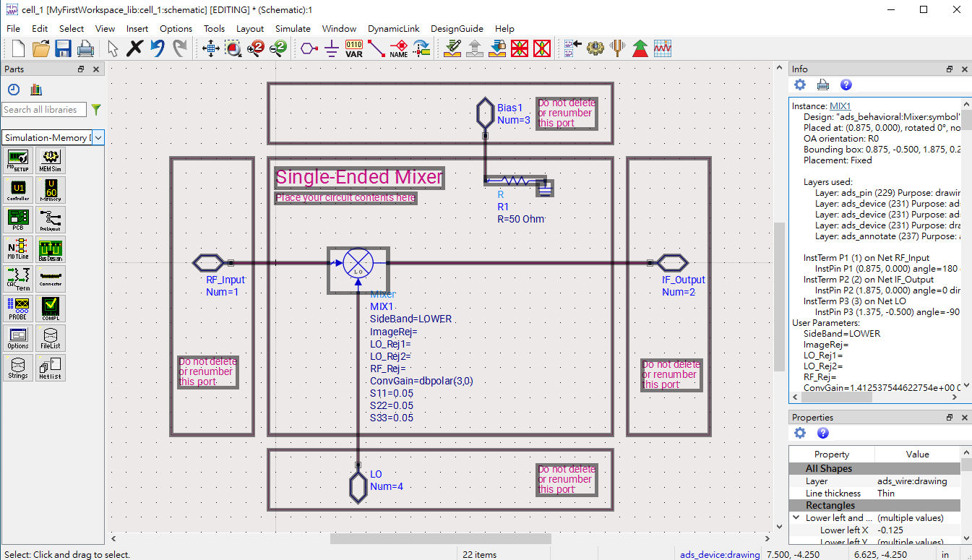Select the PROBE part in the palette
Image resolution: width=972 pixels, height=560 pixels.
[x=18, y=308]
